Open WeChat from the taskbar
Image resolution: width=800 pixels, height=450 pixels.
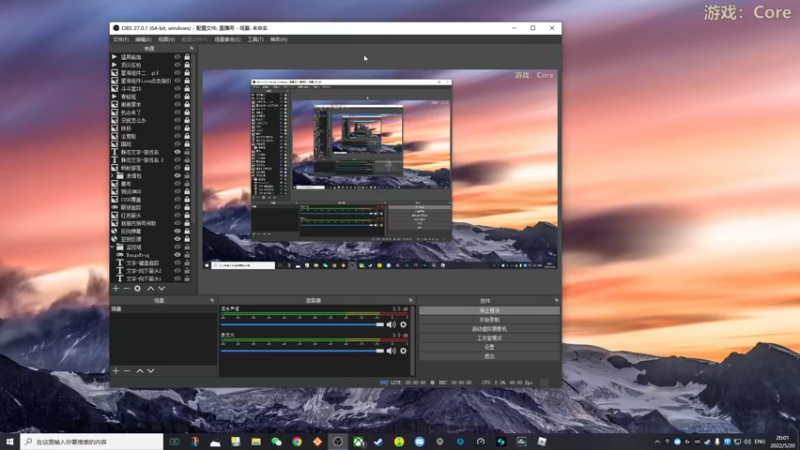point(277,441)
